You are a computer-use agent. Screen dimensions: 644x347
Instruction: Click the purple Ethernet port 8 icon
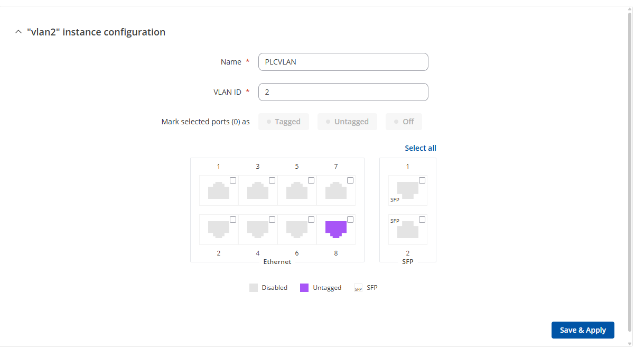(x=335, y=229)
